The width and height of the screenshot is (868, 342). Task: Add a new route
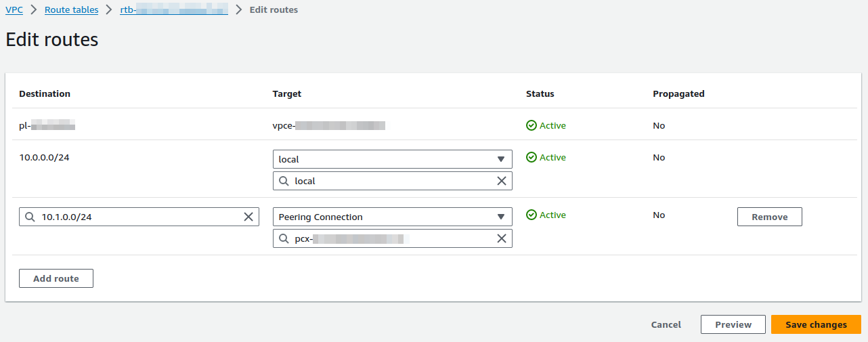[56, 278]
